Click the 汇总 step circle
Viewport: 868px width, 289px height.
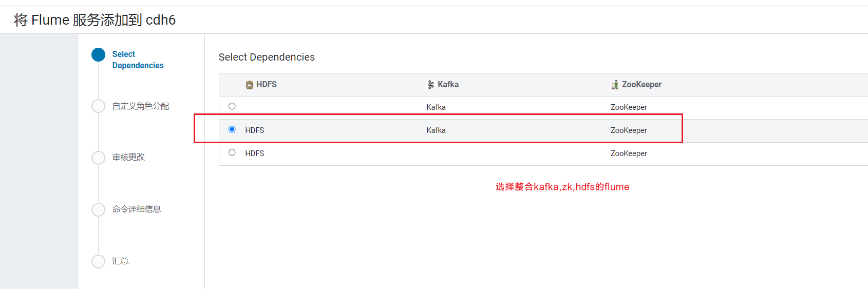98,261
